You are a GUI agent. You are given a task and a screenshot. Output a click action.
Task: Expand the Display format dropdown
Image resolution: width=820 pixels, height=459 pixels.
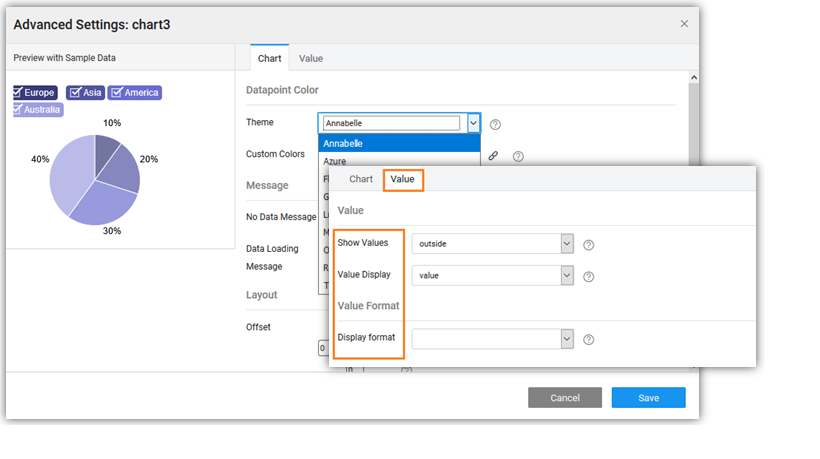pos(567,339)
